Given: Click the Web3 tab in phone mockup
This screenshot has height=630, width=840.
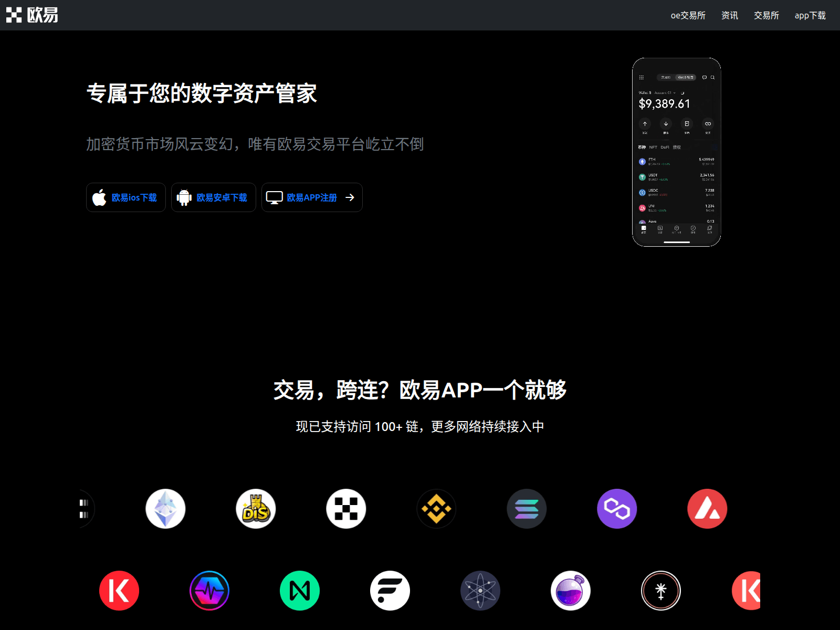Looking at the screenshot, I should click(x=685, y=77).
